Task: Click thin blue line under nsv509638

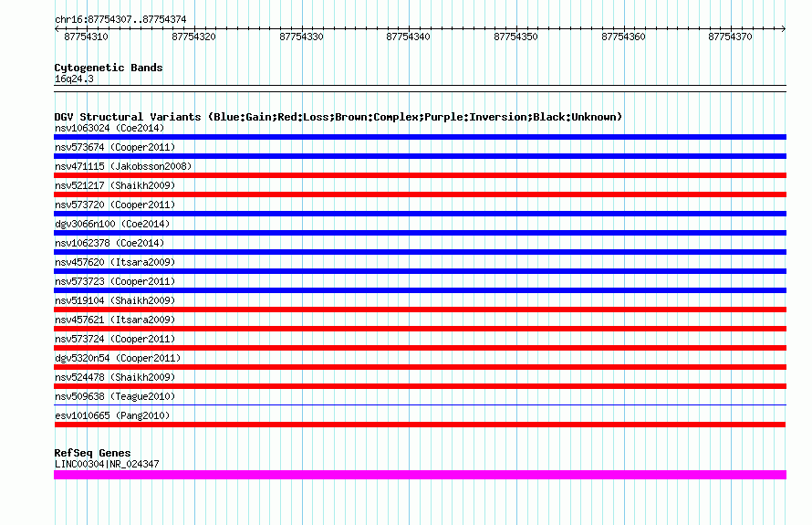Action: click(420, 404)
